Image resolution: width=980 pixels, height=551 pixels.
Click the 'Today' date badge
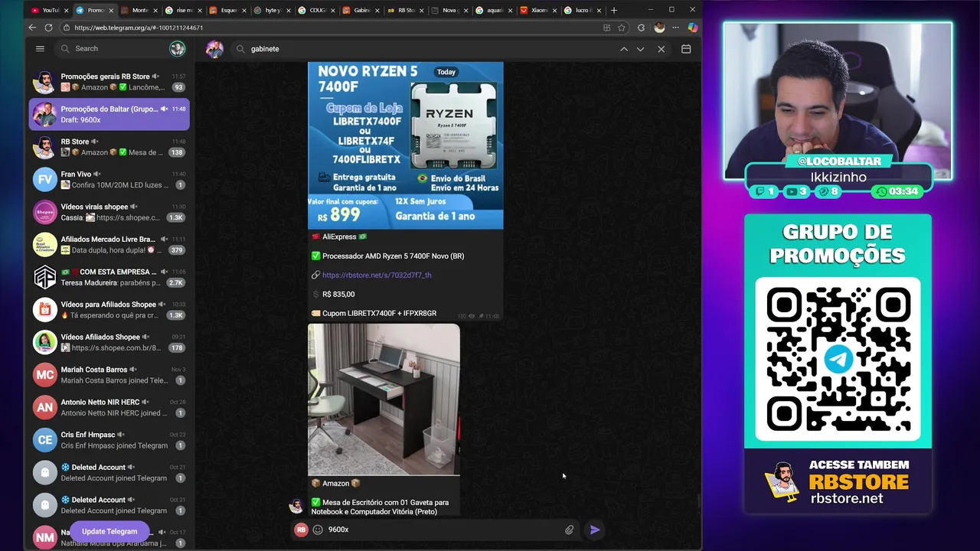[x=446, y=72]
